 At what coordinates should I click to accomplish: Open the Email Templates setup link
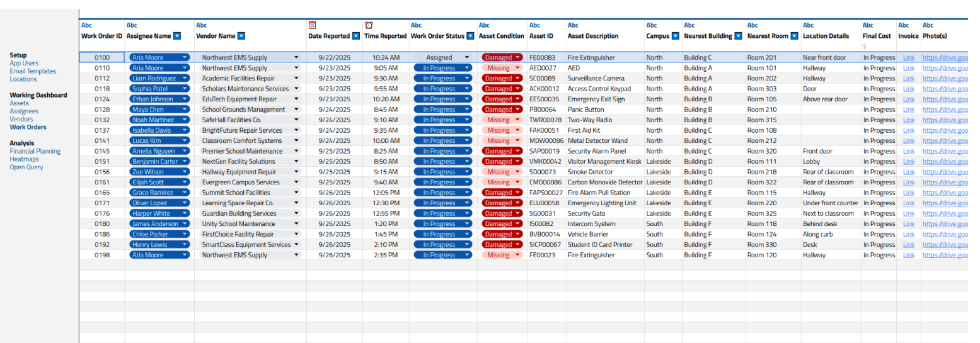coord(33,71)
